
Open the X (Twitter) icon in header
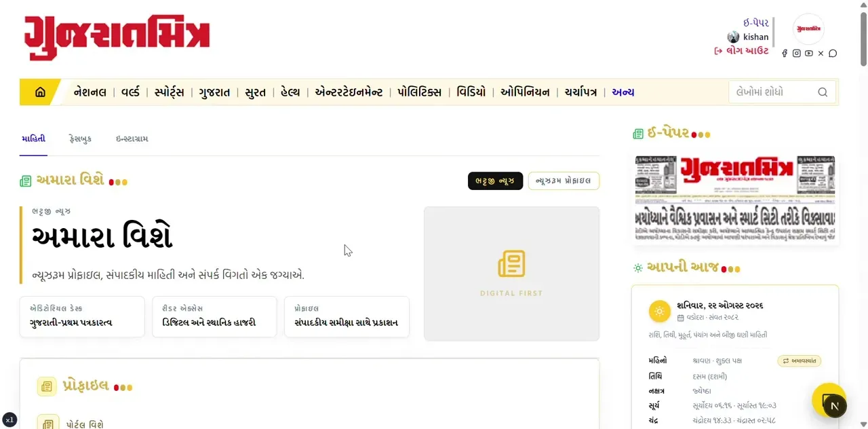(821, 54)
